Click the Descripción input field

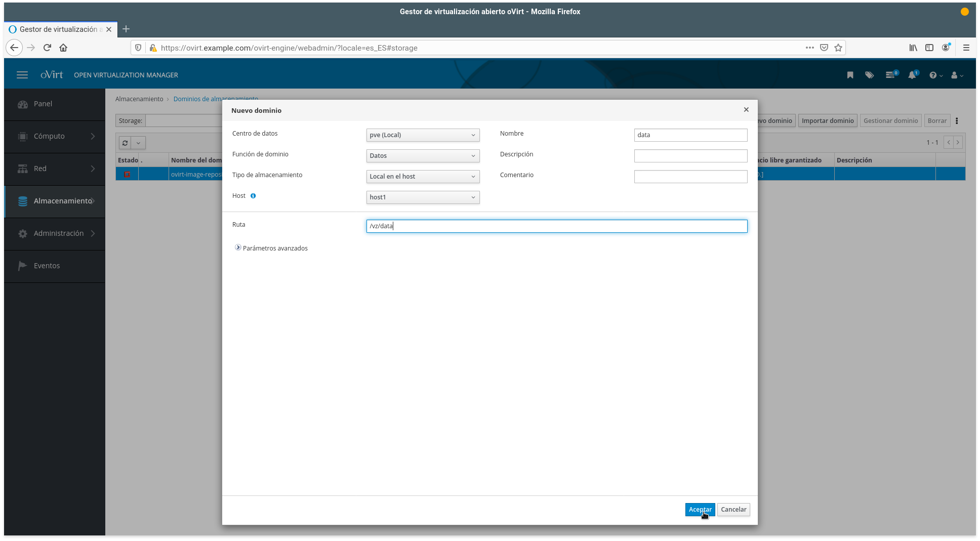(690, 156)
